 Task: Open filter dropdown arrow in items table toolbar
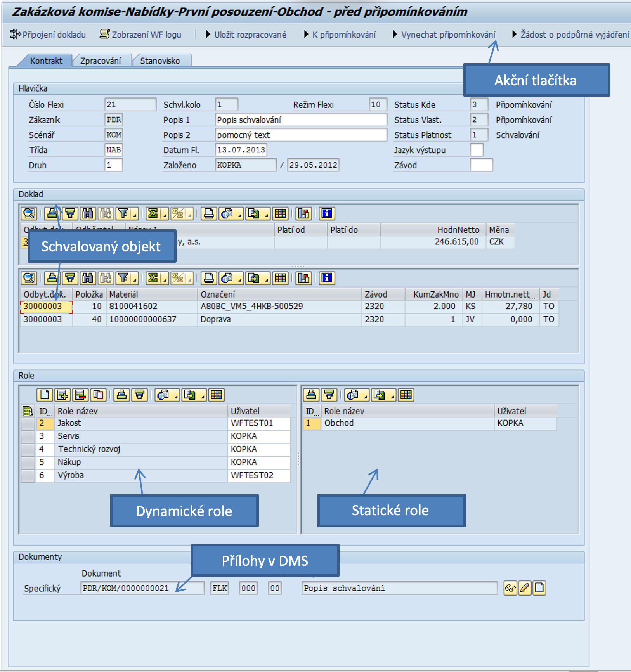point(134,279)
